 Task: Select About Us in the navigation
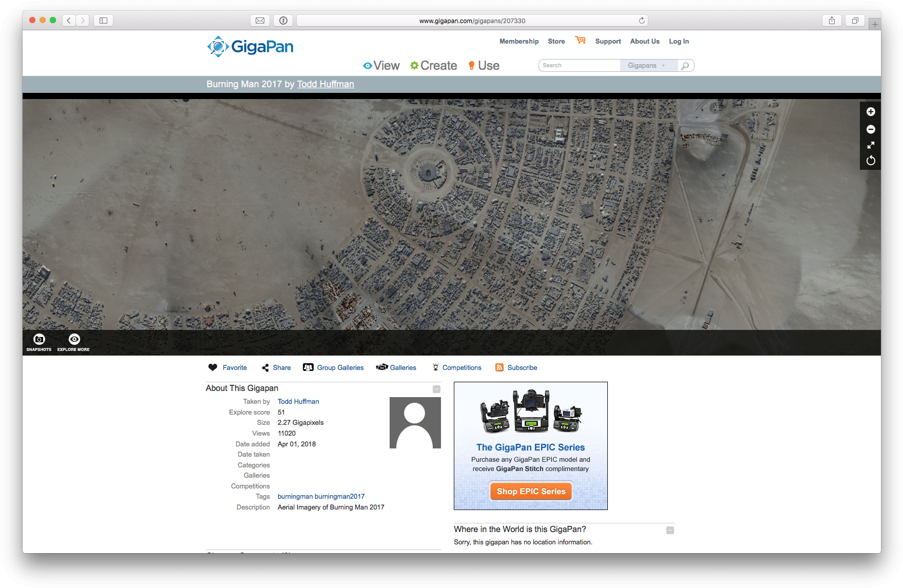click(x=644, y=41)
